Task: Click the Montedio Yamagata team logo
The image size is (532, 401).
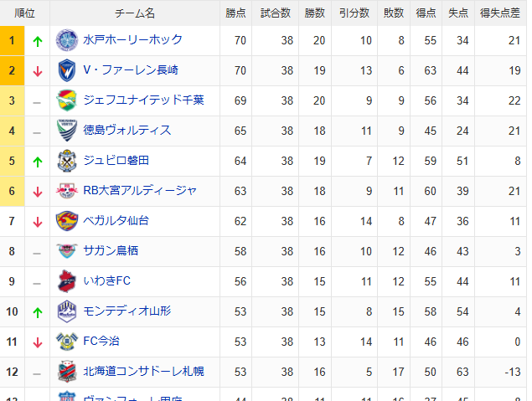Action: [66, 311]
